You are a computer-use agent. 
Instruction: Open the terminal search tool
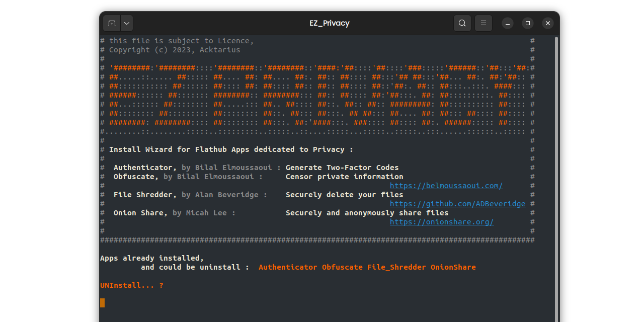462,23
